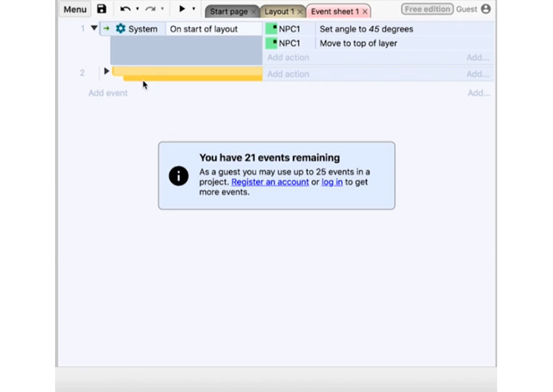Screen dimensions: 553x392
Task: Close the Layout 1 tab
Action: point(300,12)
